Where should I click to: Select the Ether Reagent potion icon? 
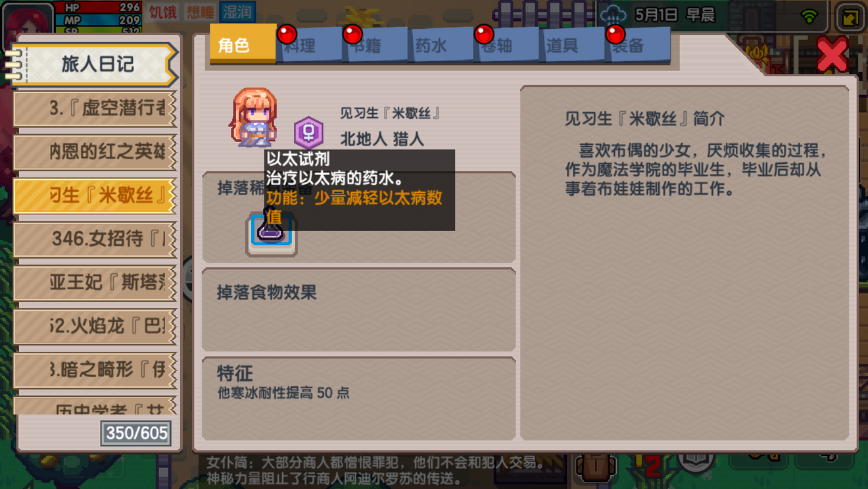coord(271,232)
